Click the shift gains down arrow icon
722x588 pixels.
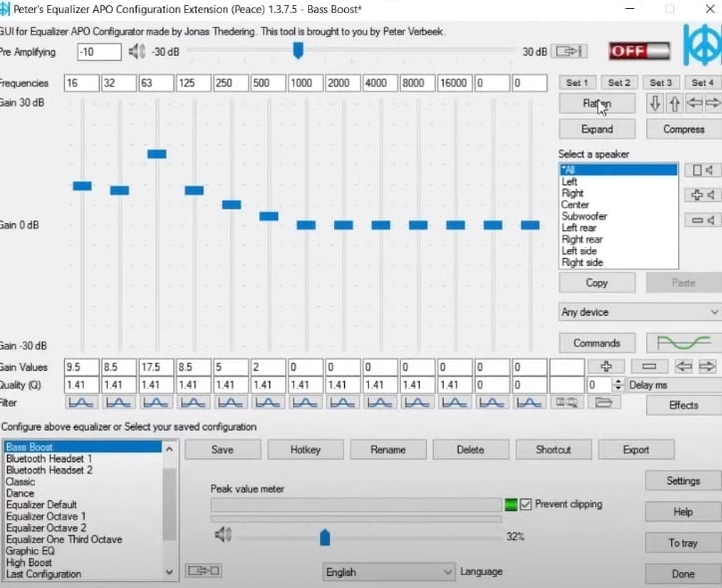(655, 104)
